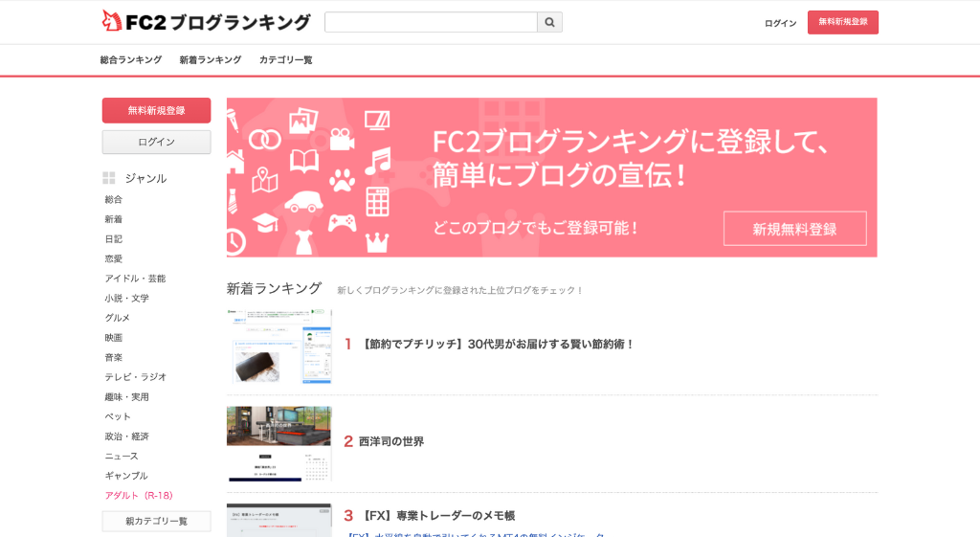Screen dimensions: 980x537
Task: Select アイドル・芸能 genre in sidebar
Action: tap(135, 279)
